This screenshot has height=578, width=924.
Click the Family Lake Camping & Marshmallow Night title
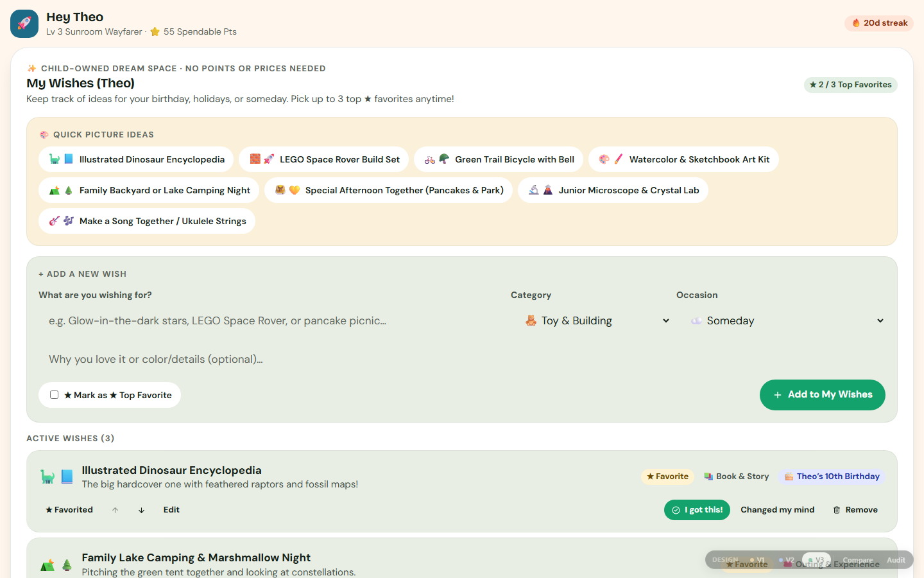pos(196,557)
